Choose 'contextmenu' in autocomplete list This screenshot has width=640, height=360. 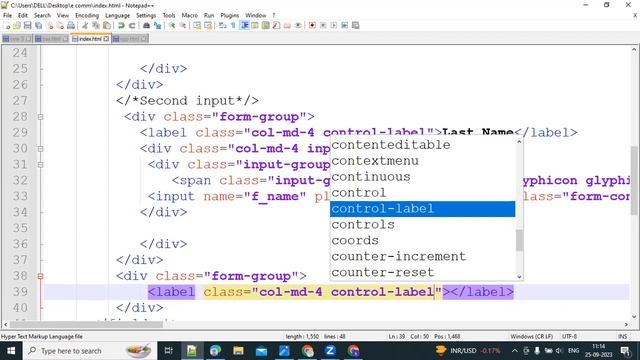click(x=422, y=161)
